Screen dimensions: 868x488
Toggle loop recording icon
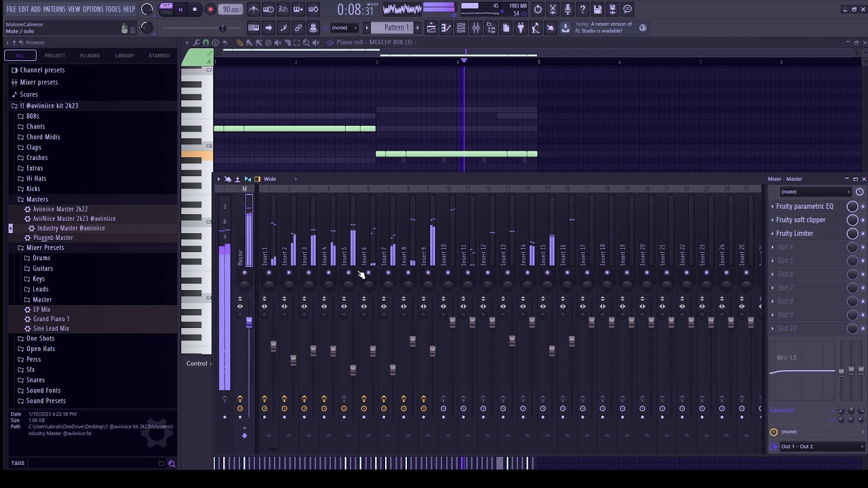pos(313,9)
